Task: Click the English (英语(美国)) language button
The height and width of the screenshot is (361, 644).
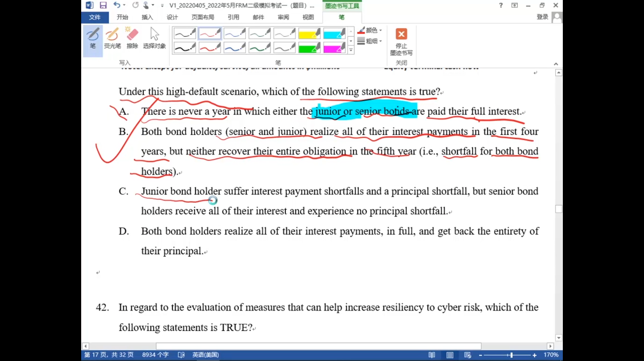Action: pos(205,355)
